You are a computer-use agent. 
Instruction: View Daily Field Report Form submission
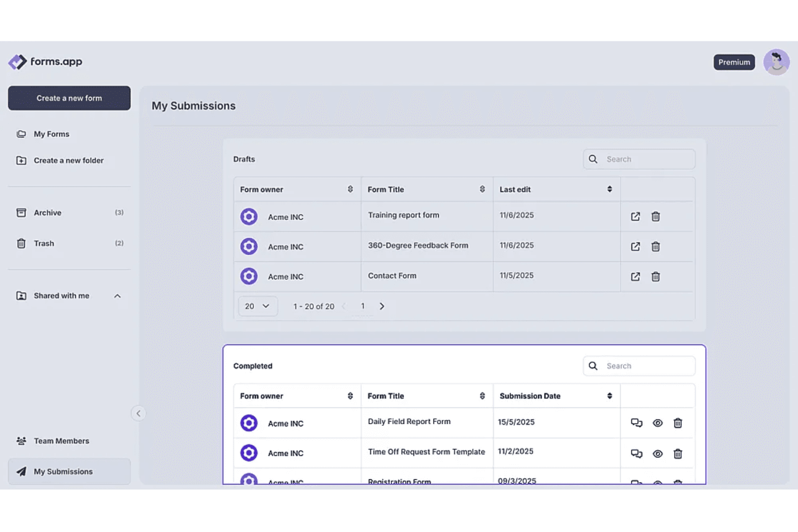pos(658,423)
